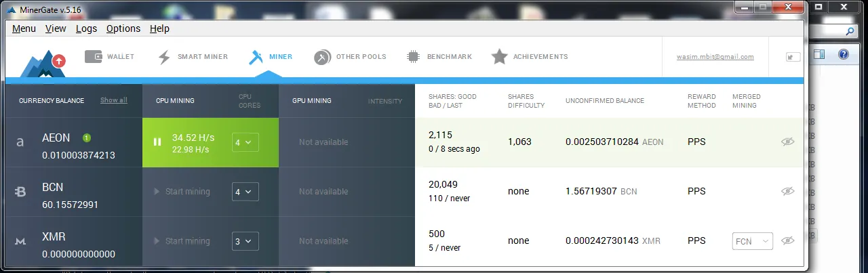Click the XMR currency icon

(20, 242)
